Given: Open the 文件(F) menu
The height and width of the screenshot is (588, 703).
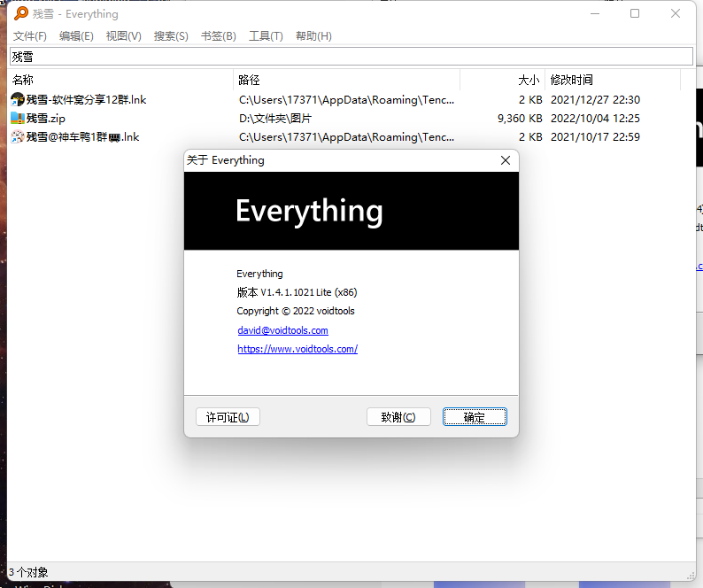Looking at the screenshot, I should tap(29, 36).
